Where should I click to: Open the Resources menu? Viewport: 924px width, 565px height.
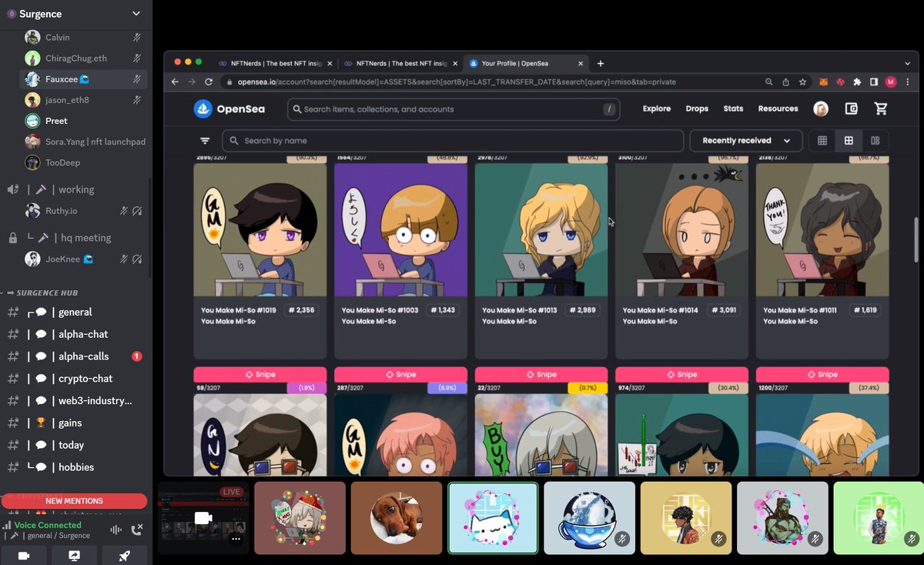coord(778,109)
